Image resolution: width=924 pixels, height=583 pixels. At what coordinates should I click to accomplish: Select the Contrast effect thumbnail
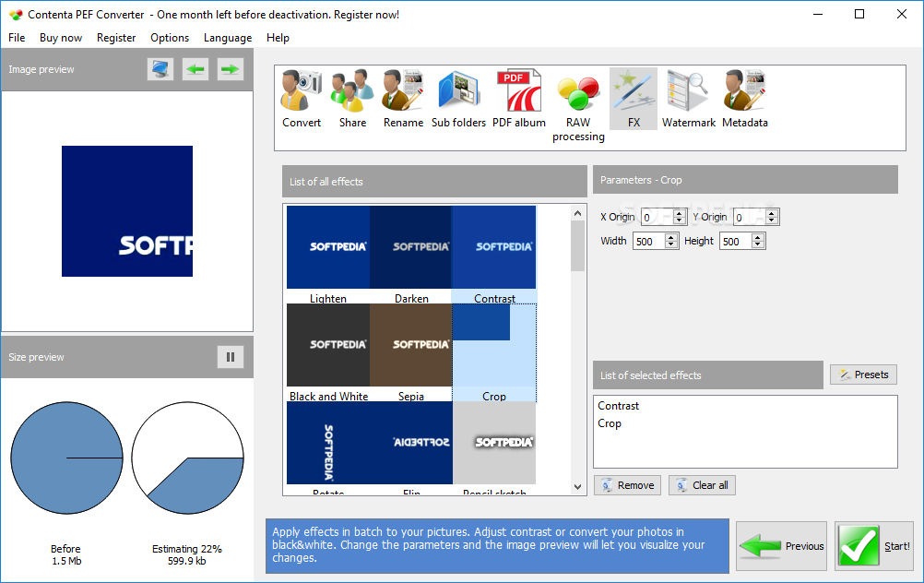click(494, 255)
